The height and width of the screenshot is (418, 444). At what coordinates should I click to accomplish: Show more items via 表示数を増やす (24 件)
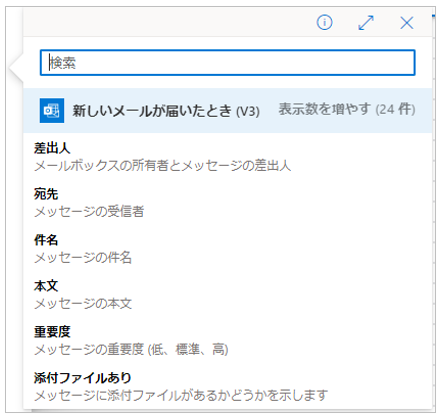pyautogui.click(x=347, y=109)
